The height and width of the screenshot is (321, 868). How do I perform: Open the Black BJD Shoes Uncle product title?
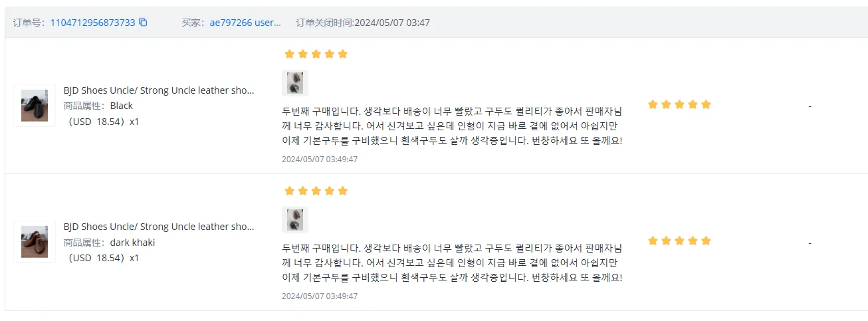159,90
